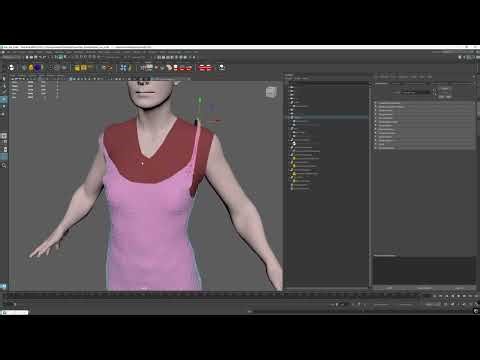Click the Select button below Attribute Editor
The height and width of the screenshot is (360, 480).
(x=389, y=288)
